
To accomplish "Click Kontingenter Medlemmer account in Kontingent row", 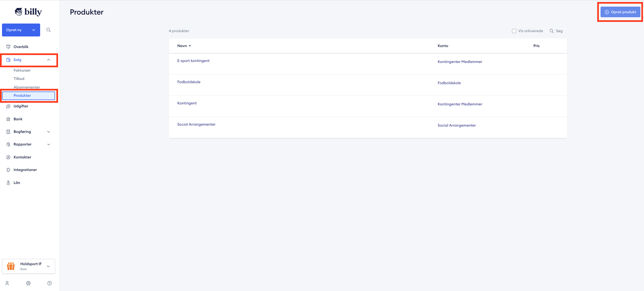I will (460, 104).
